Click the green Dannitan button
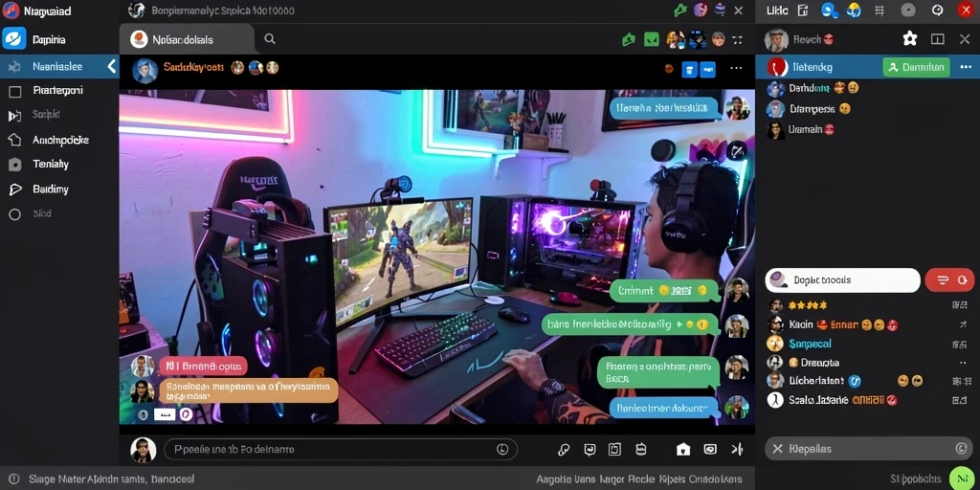Viewport: 980px width, 490px height. tap(916, 67)
